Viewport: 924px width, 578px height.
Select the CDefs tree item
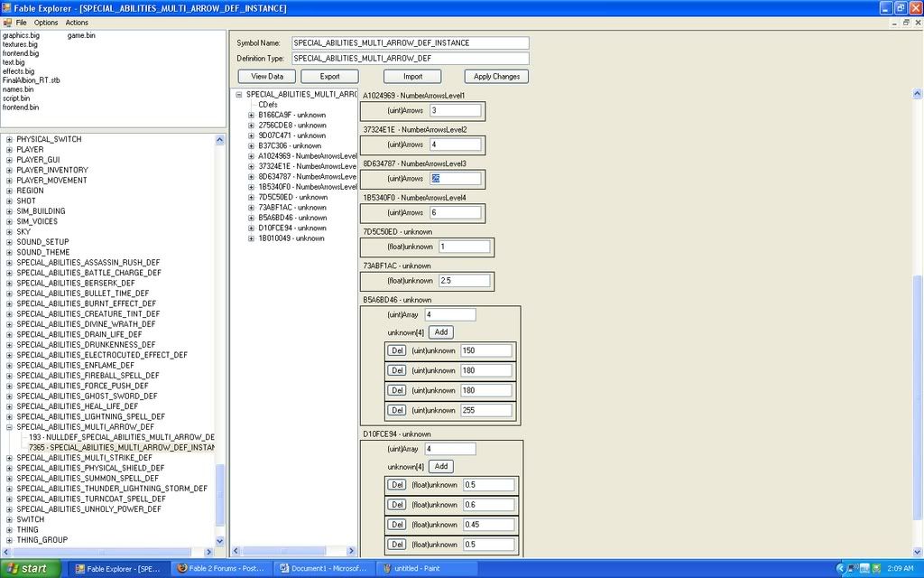[x=267, y=105]
